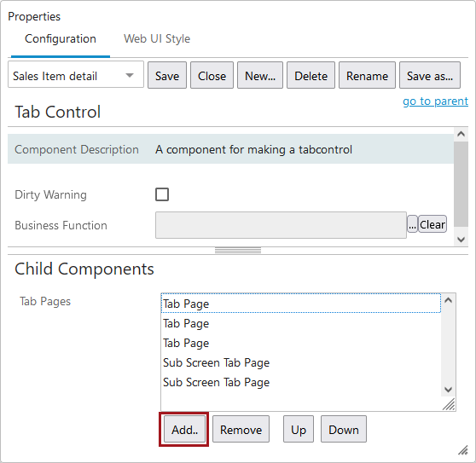This screenshot has width=476, height=463.
Task: Select the Configuration tab
Action: click(x=61, y=39)
